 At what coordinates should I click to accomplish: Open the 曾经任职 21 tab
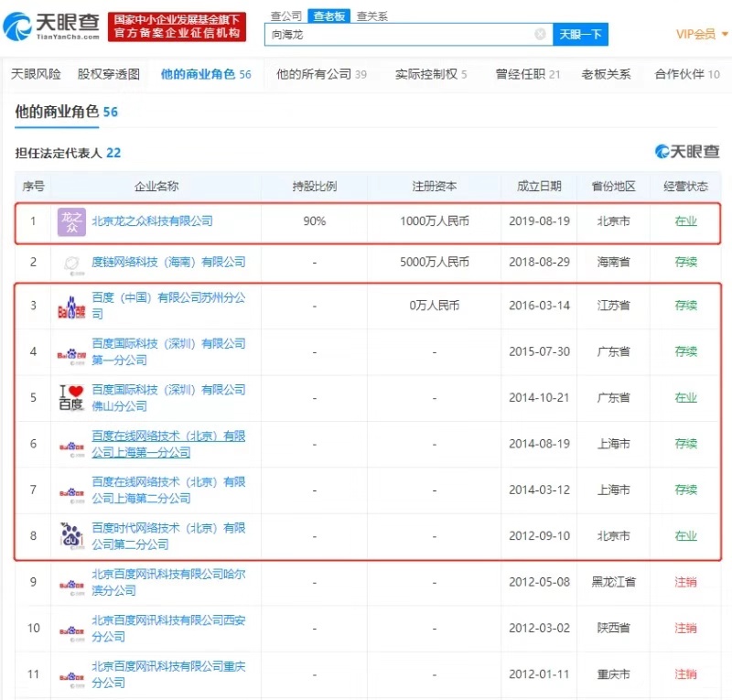528,74
